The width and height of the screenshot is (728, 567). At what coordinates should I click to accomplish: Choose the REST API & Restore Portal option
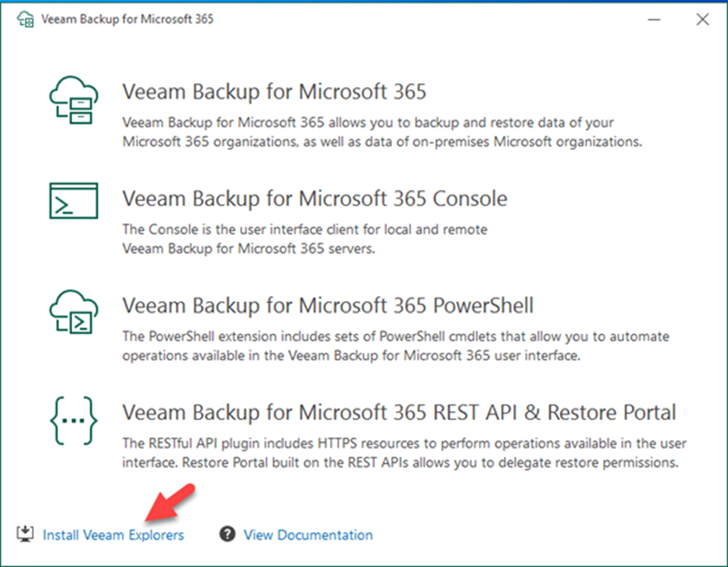[x=398, y=413]
